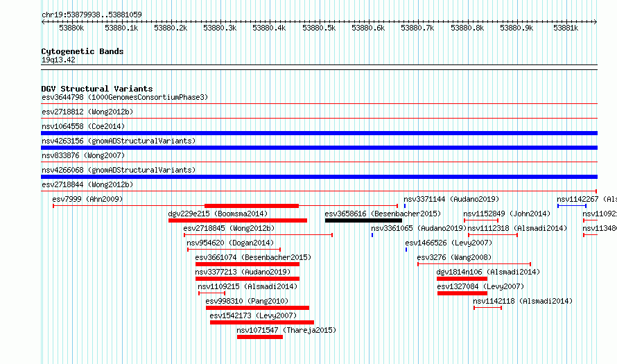This screenshot has width=617, height=364.
Task: Select nsv954620 (Dogan2014) label
Action: [x=230, y=243]
